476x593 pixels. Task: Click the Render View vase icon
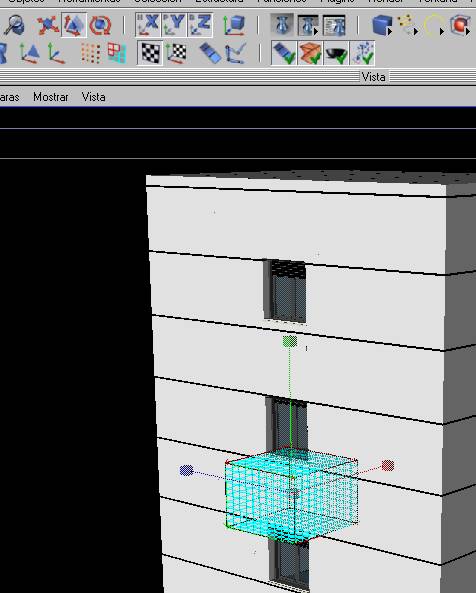click(x=282, y=25)
